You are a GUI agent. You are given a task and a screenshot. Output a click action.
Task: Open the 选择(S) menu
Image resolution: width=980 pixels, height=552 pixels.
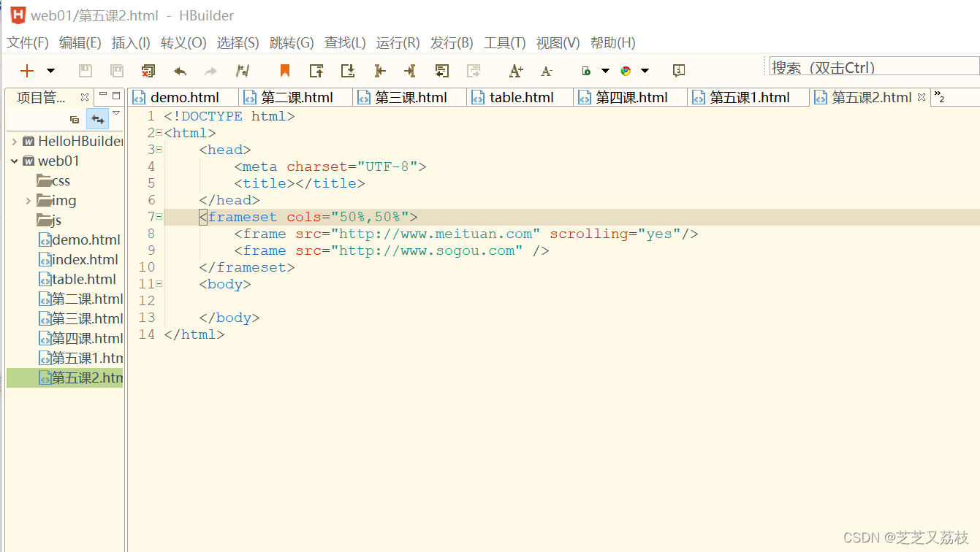[x=238, y=43]
